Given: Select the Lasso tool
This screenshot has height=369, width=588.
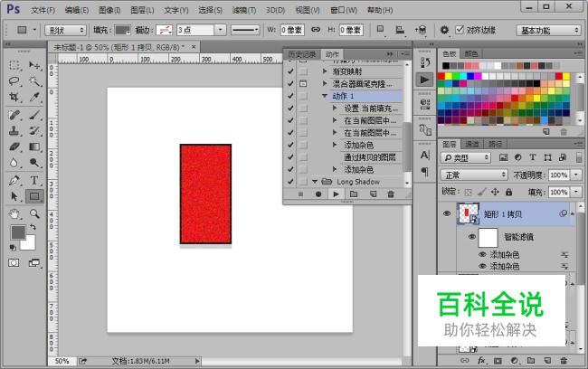Looking at the screenshot, I should tap(14, 81).
